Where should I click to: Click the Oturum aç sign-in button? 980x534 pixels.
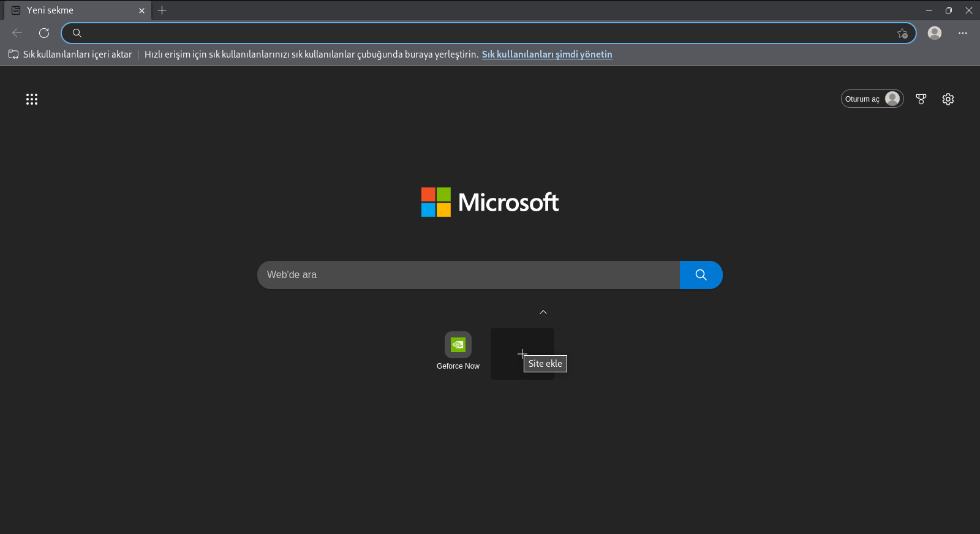pos(872,99)
